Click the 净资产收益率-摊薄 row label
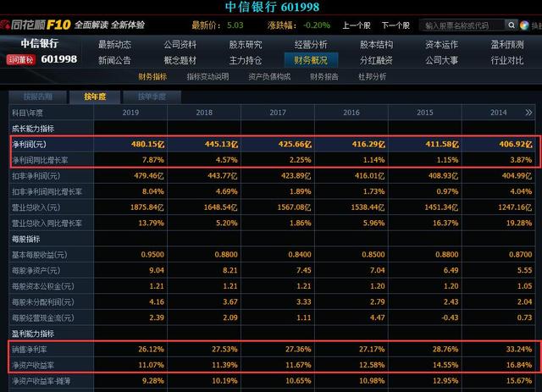This screenshot has width=542, height=392. 41,381
